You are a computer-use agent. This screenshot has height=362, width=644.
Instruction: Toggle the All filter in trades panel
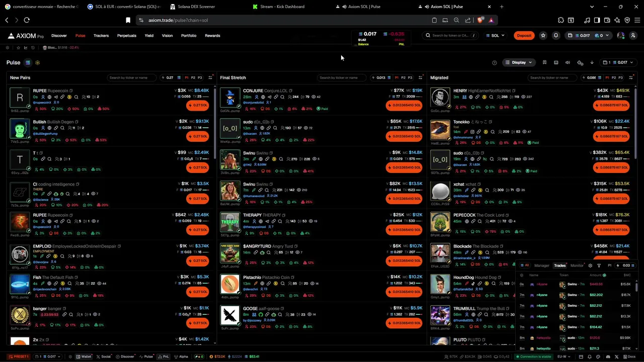[x=525, y=265]
